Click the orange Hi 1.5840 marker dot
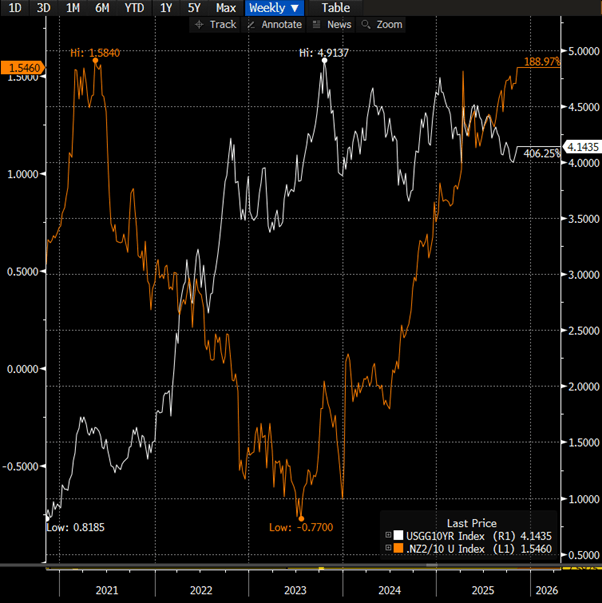The image size is (602, 603). tap(95, 61)
